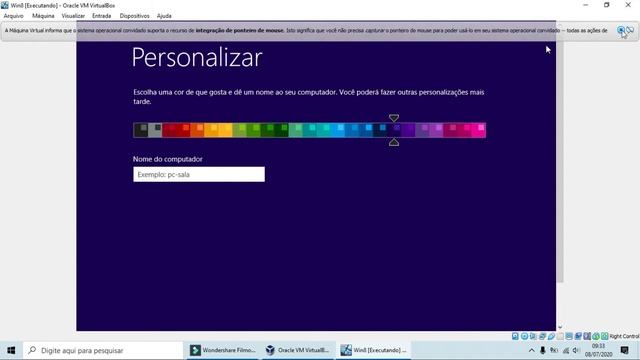The height and width of the screenshot is (360, 640).
Task: Open the recording status indicator icon
Action: [x=578, y=336]
